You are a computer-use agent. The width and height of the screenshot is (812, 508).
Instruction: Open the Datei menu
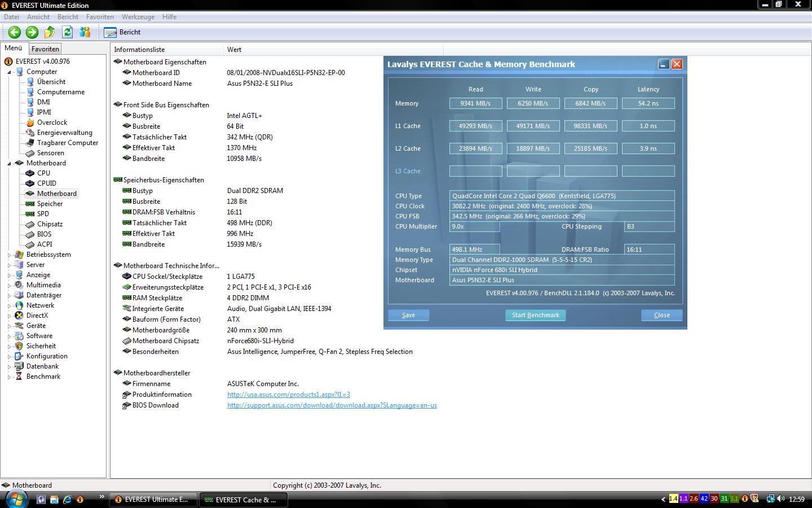tap(11, 17)
